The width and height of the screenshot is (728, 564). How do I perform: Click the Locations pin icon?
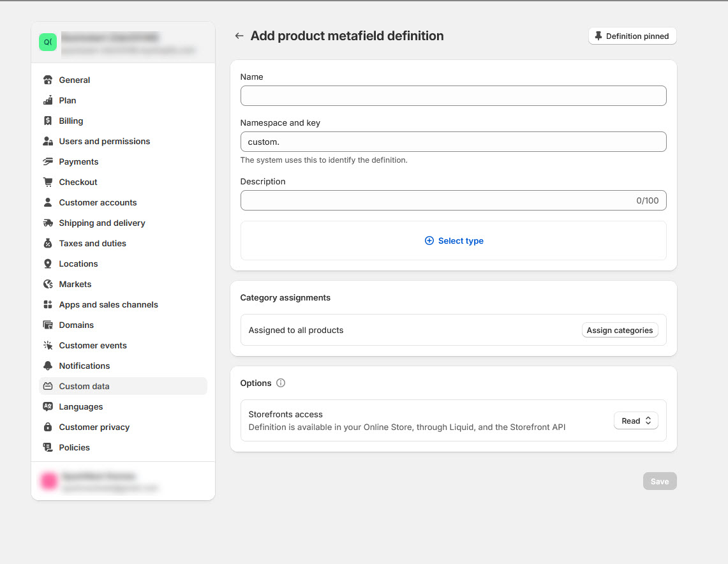(48, 264)
